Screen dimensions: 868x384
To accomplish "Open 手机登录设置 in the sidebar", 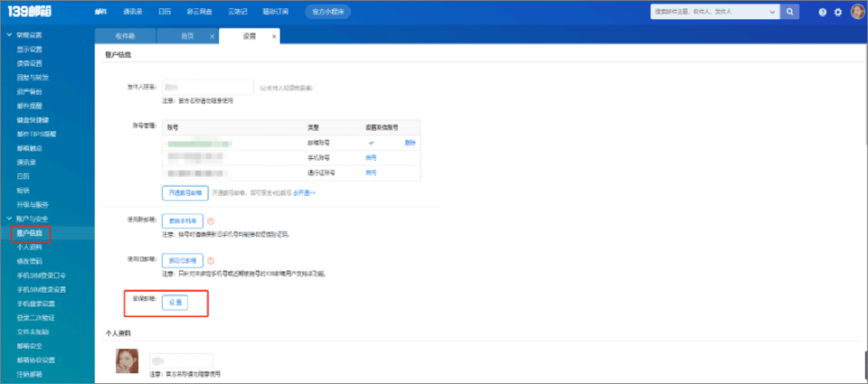I will tap(36, 304).
